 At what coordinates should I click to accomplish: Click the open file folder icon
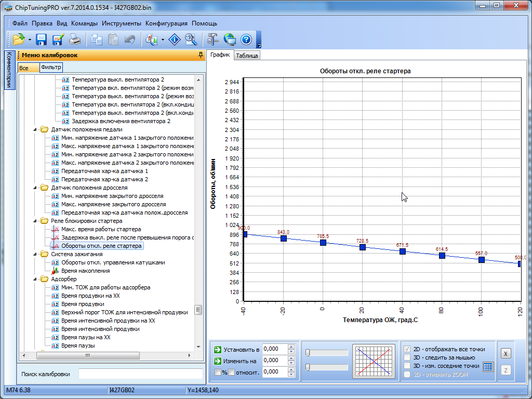click(x=19, y=39)
